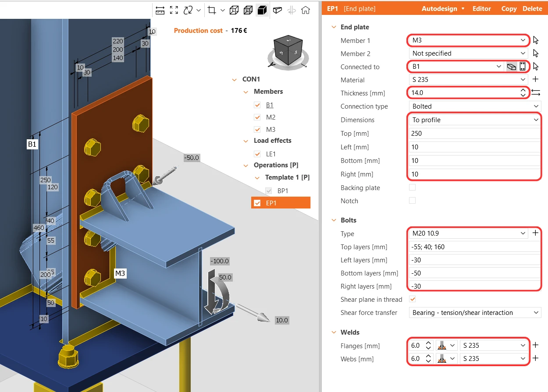
Task: Click the Bottom layers [mm] field
Action: coord(475,273)
